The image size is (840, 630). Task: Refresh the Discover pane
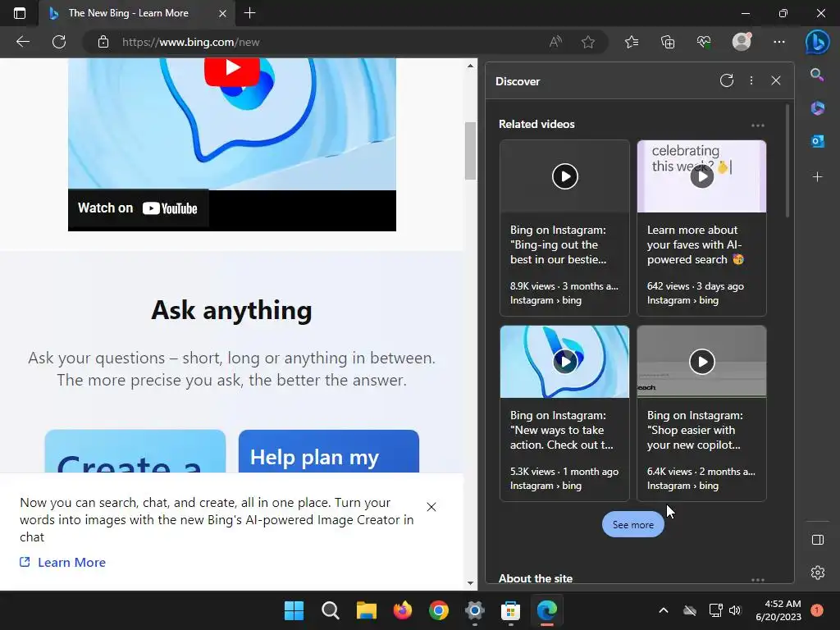point(727,81)
